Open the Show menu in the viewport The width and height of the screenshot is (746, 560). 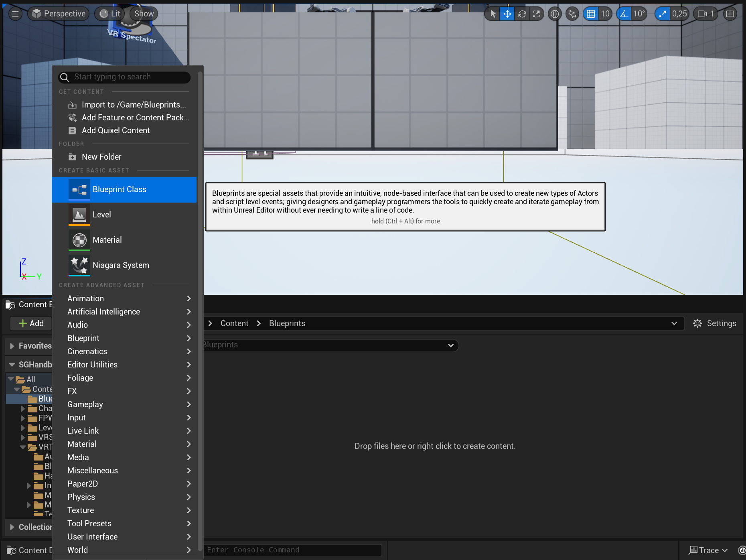[143, 13]
